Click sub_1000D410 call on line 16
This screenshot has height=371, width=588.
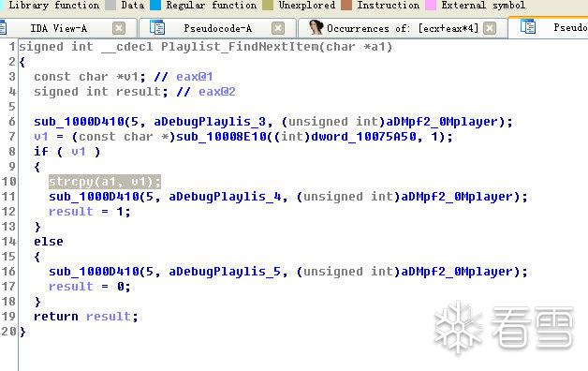coord(94,272)
